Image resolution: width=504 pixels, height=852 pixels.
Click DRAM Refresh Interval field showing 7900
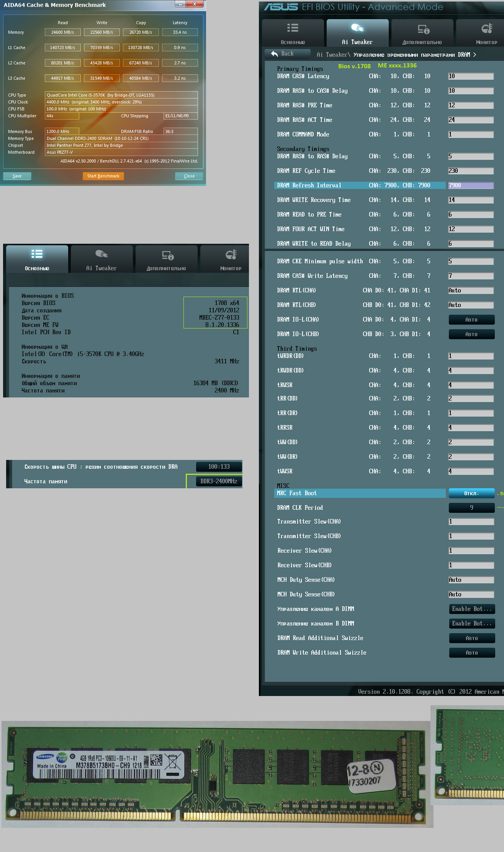click(471, 186)
